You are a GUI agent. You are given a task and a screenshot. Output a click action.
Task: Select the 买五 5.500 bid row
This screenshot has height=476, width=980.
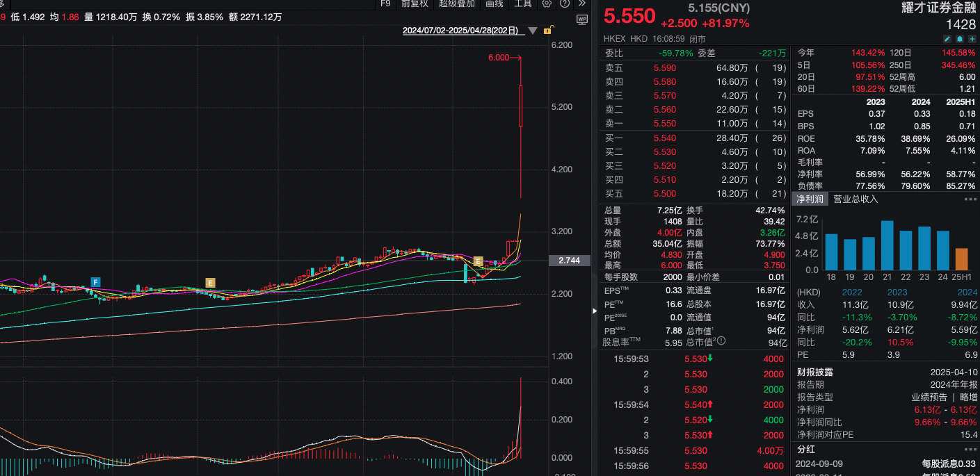[696, 194]
